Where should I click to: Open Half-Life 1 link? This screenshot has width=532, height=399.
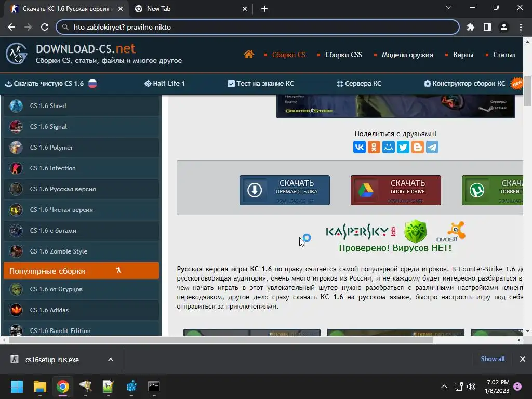pos(165,84)
